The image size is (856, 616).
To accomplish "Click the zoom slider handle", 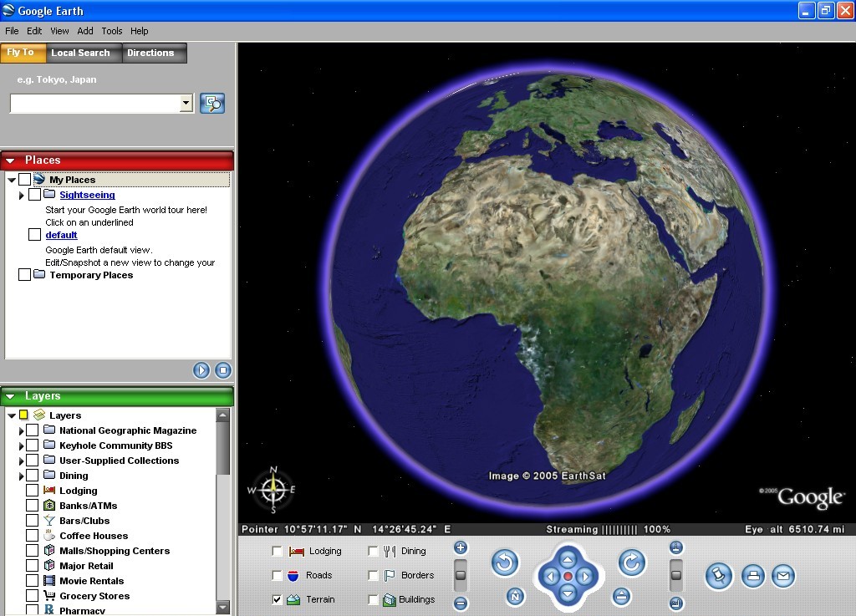I will point(461,575).
